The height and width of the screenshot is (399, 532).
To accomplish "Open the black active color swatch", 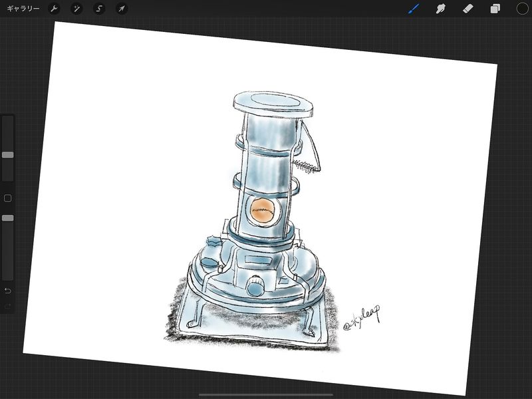I will pyautogui.click(x=522, y=9).
